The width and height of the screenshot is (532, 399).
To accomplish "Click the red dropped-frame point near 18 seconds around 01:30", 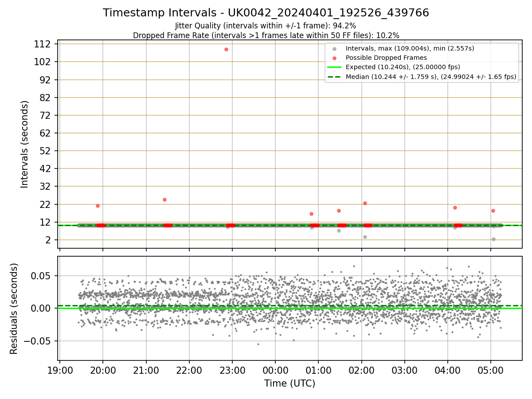I will click(x=339, y=211).
